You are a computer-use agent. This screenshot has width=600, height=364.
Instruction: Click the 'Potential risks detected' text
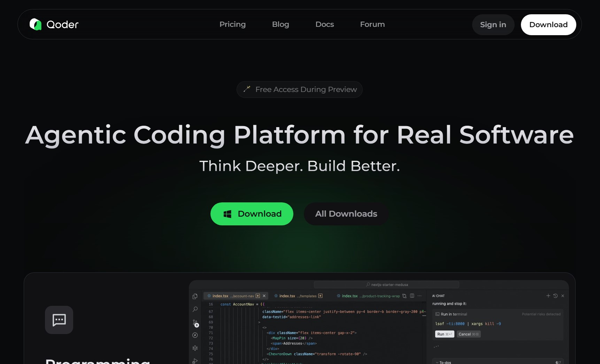tap(541, 314)
